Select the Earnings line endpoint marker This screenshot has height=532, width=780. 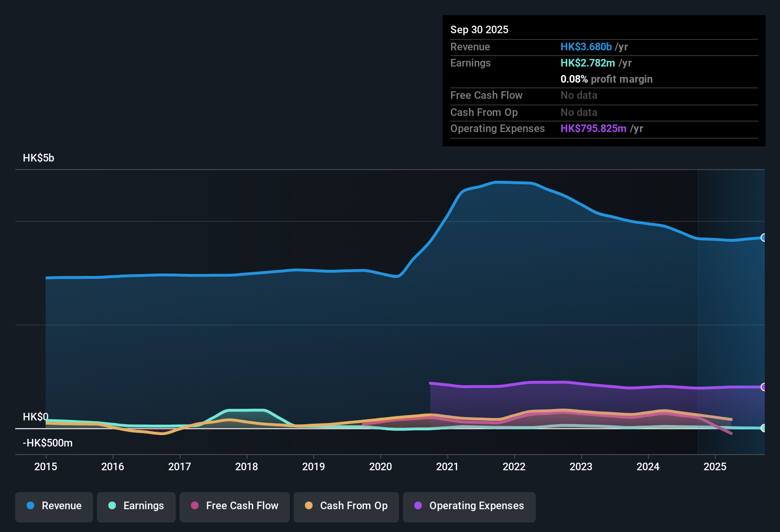coord(763,428)
